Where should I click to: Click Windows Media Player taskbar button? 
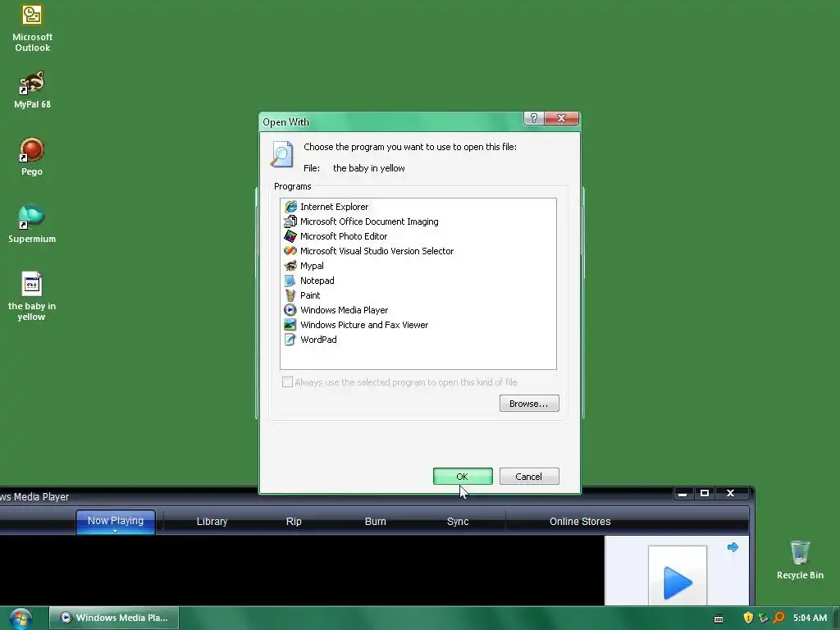(114, 618)
